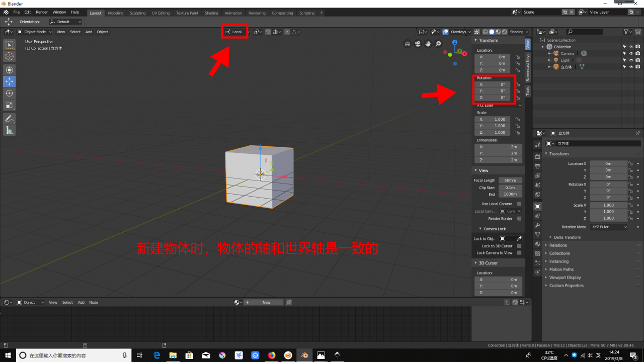Select the Rotate tool
This screenshot has width=644, height=362.
[x=9, y=94]
